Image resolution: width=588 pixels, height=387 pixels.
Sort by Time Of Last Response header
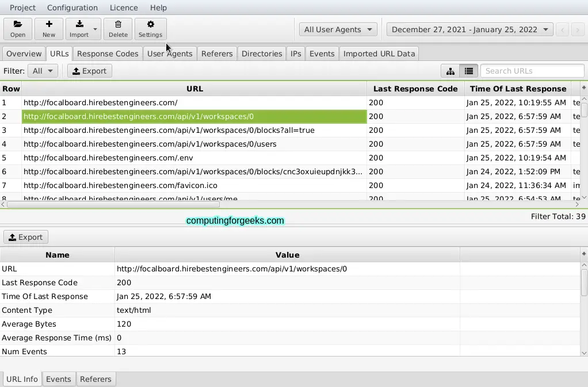coord(518,89)
